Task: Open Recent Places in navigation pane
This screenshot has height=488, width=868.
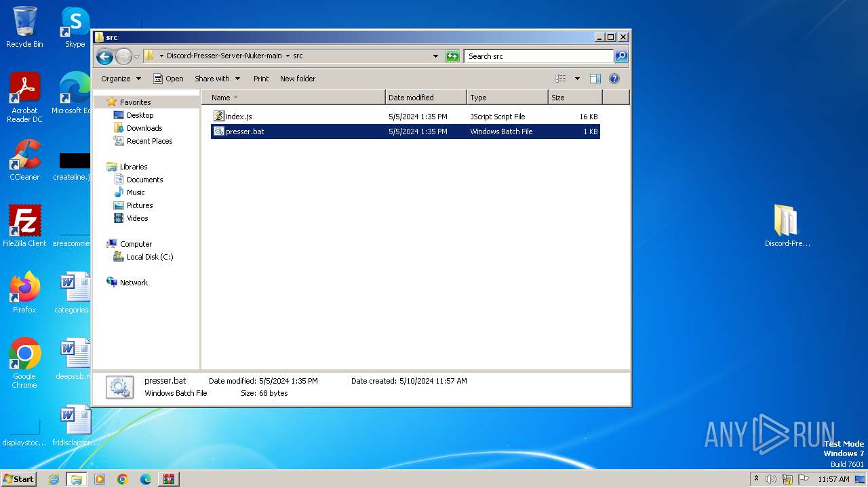Action: (149, 141)
